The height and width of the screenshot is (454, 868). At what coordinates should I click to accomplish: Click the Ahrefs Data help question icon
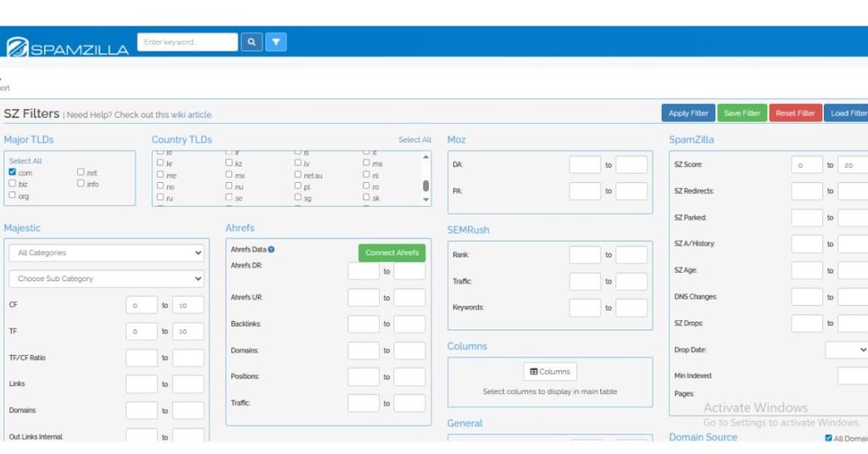point(271,249)
